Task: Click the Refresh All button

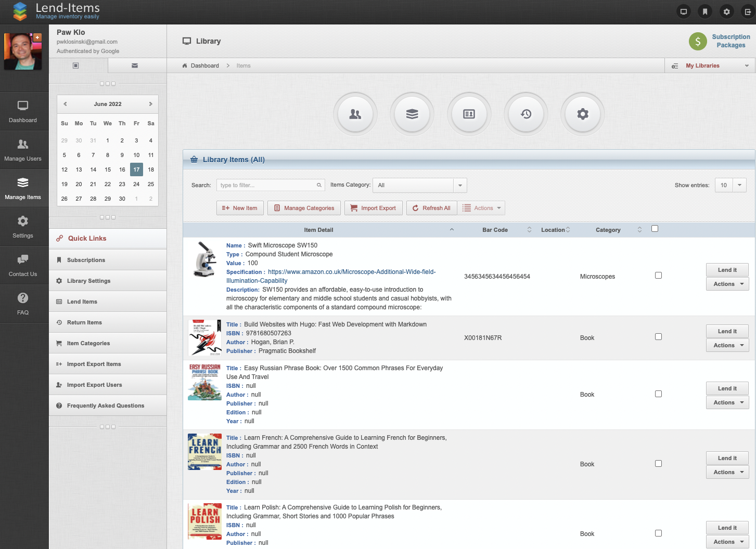Action: coord(431,207)
